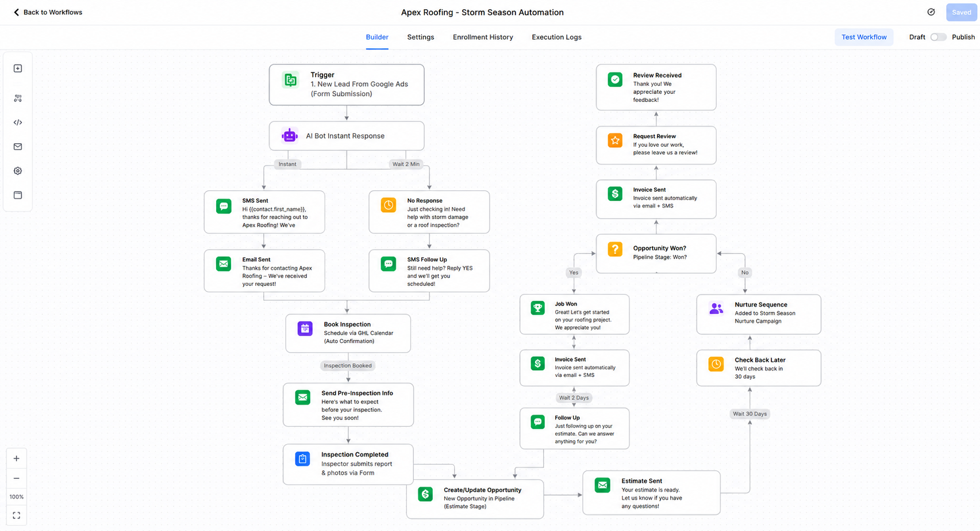
Task: Click the window panel icon in left sidebar
Action: tap(18, 195)
